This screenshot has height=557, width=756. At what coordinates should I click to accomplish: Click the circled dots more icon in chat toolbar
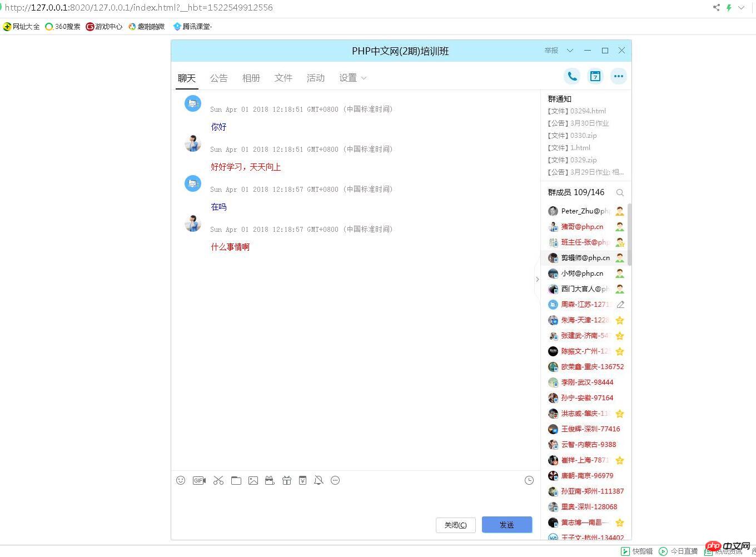coord(335,480)
